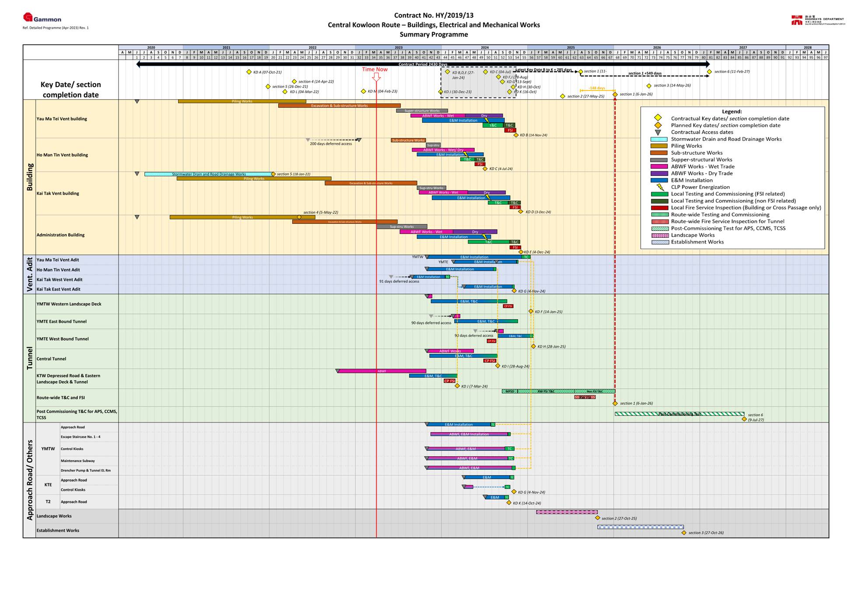The height and width of the screenshot is (613, 868).
Task: Click the Contract Period 2430 Days arrow bar
Action: tap(423, 64)
